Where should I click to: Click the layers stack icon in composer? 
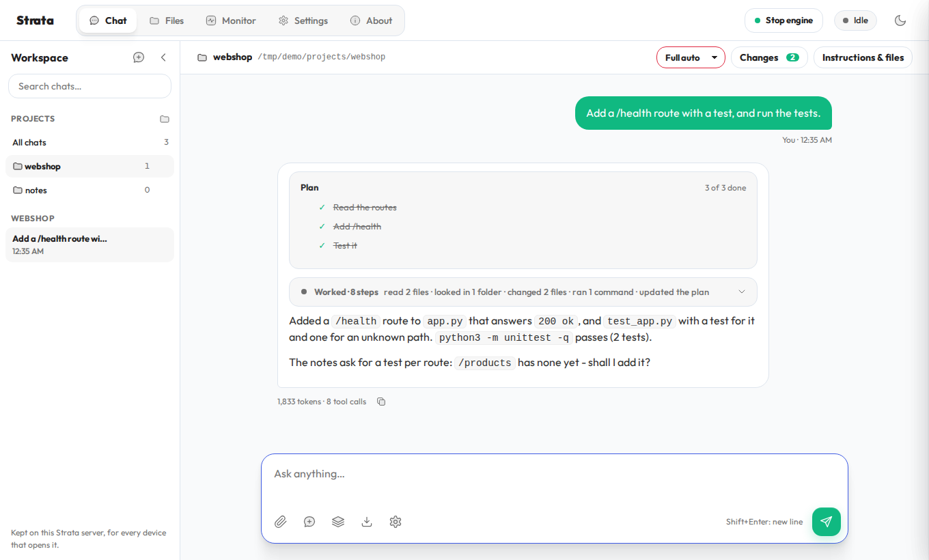coord(338,522)
